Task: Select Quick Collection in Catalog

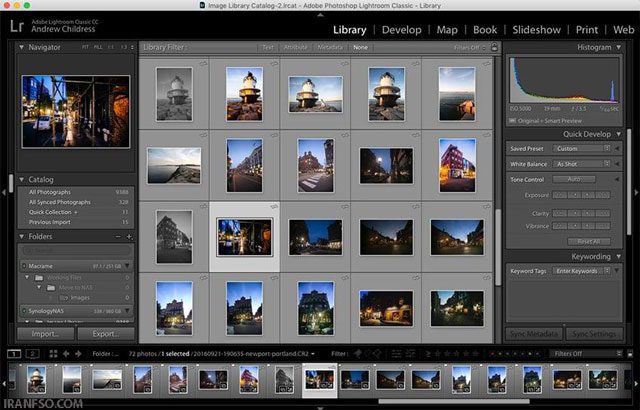Action: 78,212
